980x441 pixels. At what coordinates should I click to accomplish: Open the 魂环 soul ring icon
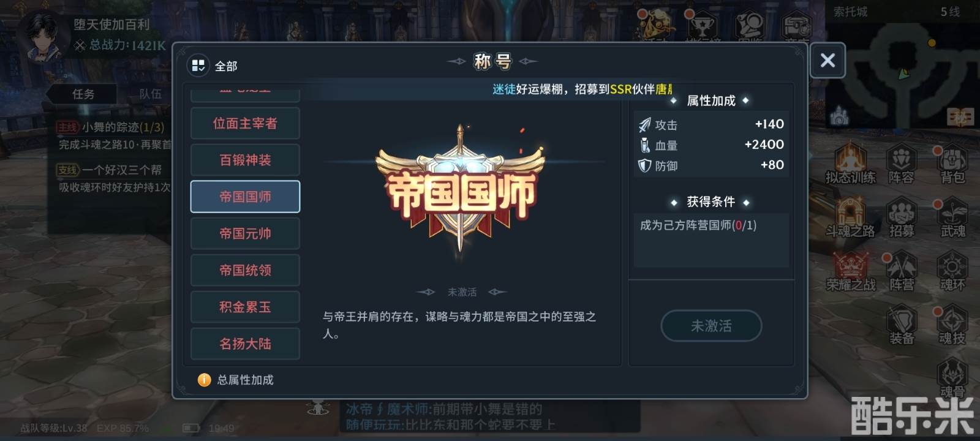(x=952, y=271)
